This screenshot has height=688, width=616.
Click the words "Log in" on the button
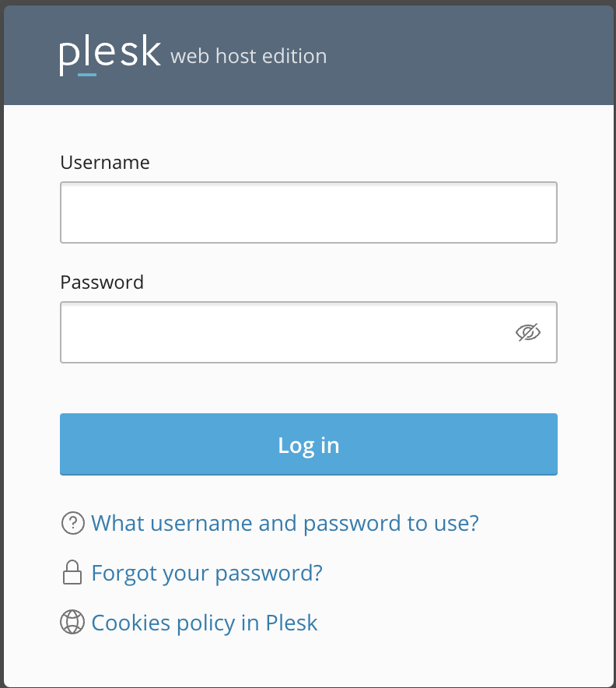click(x=309, y=445)
